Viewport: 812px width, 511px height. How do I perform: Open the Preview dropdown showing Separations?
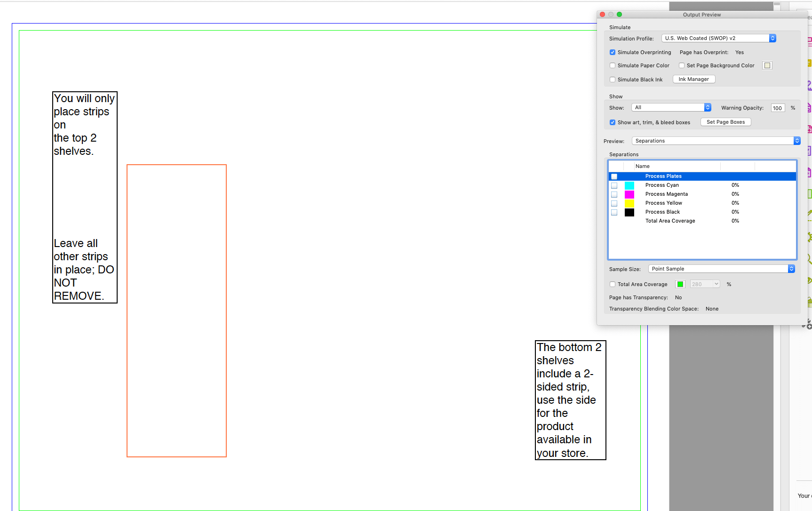(716, 140)
